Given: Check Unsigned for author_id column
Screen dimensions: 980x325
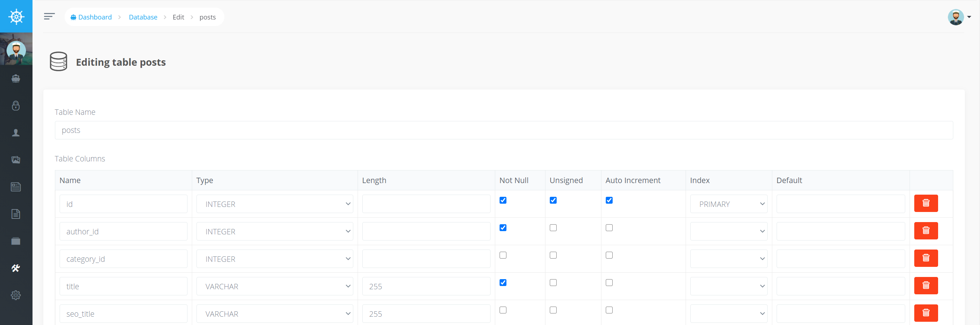Looking at the screenshot, I should coord(553,228).
